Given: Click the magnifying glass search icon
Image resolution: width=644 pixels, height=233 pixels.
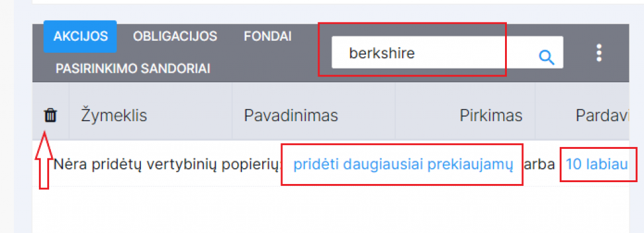Looking at the screenshot, I should pyautogui.click(x=547, y=57).
